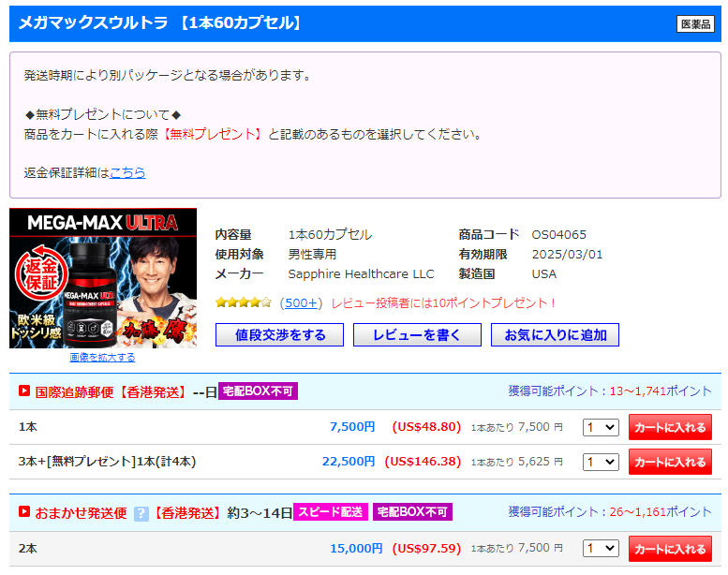This screenshot has width=728, height=575.
Task: Click 値段交渉をする button
Action: (x=279, y=335)
